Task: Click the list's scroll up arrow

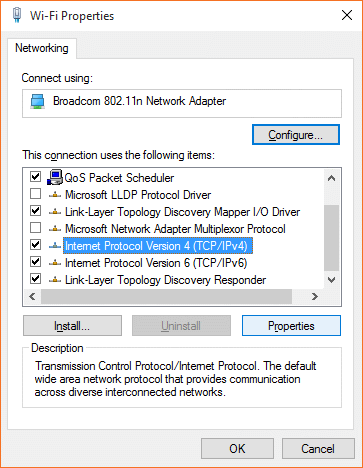Action: coord(331,178)
